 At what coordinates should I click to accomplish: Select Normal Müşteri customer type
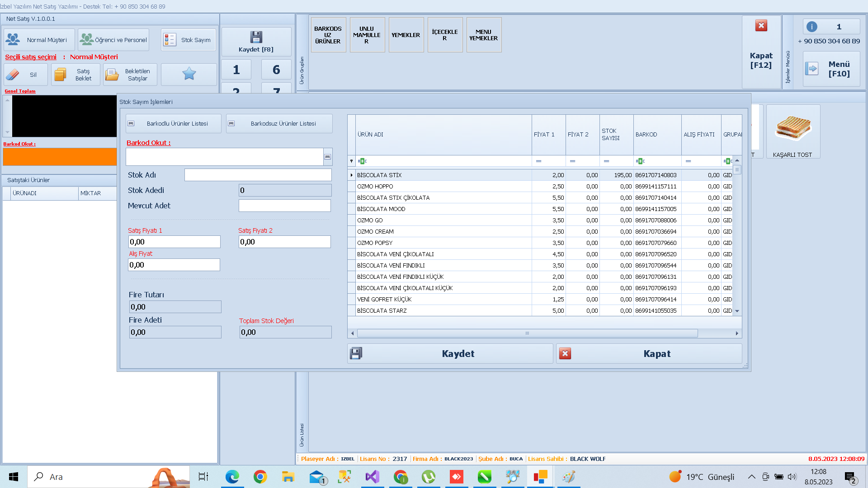(39, 40)
